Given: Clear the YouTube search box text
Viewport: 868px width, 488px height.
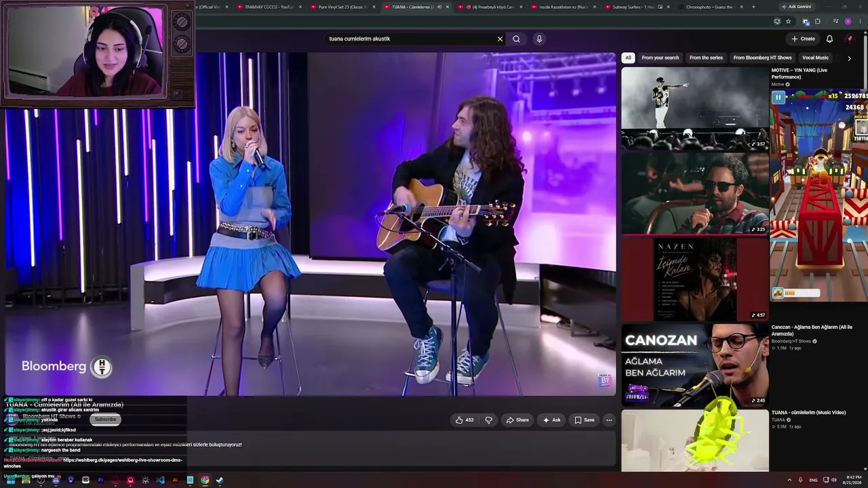Looking at the screenshot, I should (500, 39).
